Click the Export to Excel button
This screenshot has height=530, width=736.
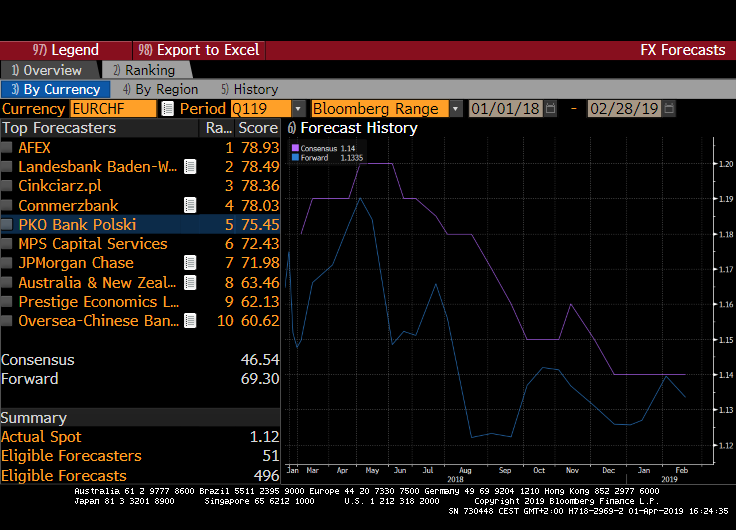point(198,50)
